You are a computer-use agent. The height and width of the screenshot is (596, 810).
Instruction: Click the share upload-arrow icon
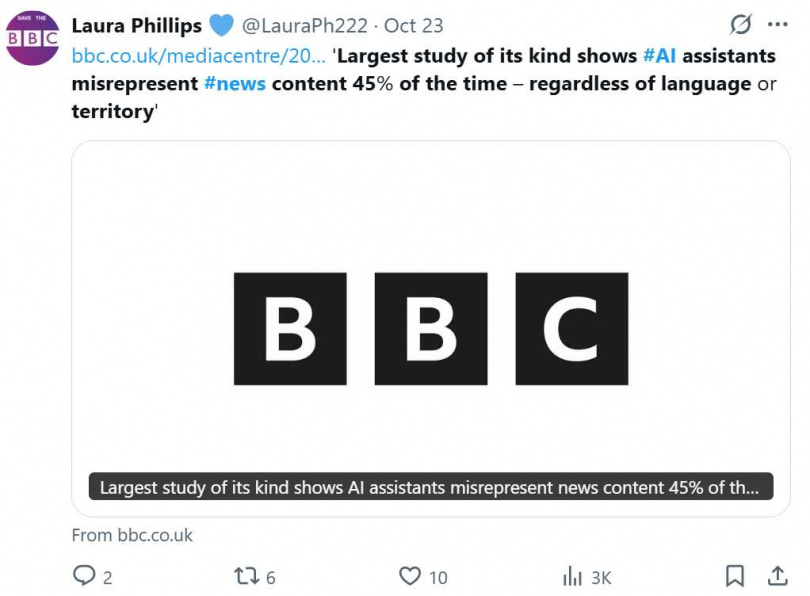[x=777, y=576]
